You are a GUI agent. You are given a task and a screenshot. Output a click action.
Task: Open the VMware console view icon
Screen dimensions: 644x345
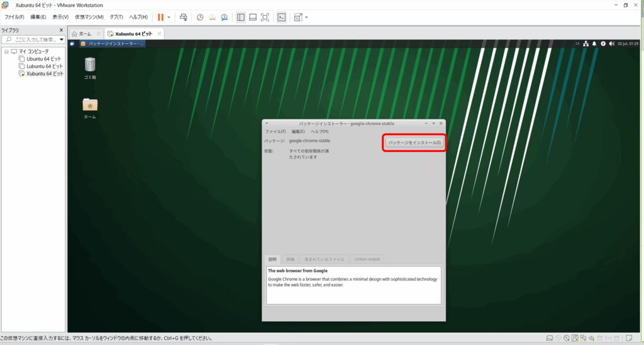282,17
